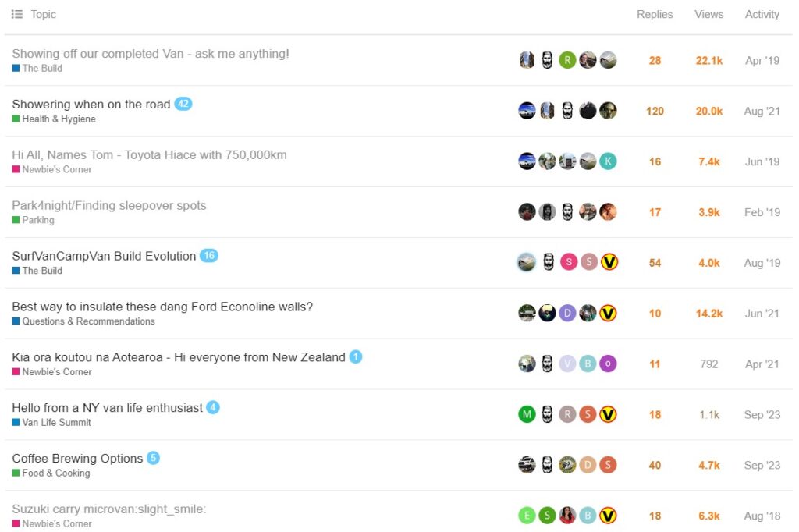Click yellow V avatar on Suzuki carry topic
799x532 pixels.
(x=608, y=516)
